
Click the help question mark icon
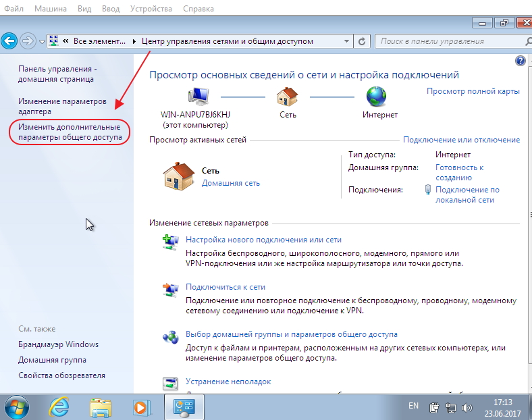(x=520, y=61)
